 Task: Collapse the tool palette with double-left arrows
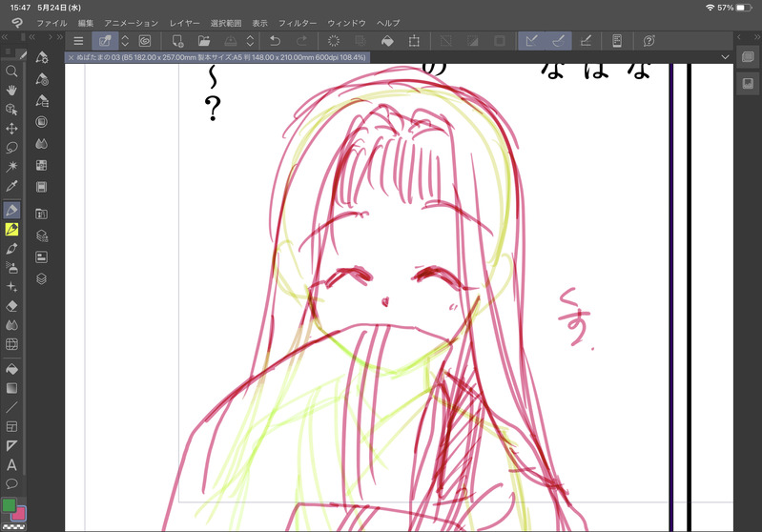tap(5, 37)
